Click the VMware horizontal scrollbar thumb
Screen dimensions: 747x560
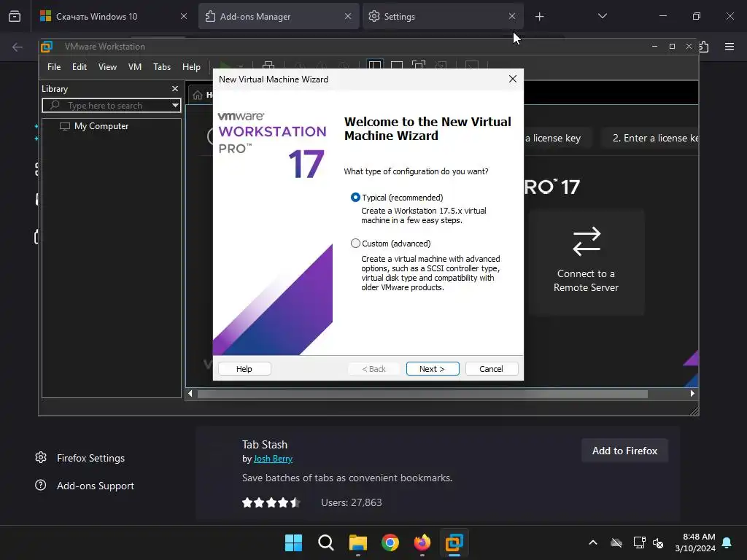pyautogui.click(x=422, y=394)
